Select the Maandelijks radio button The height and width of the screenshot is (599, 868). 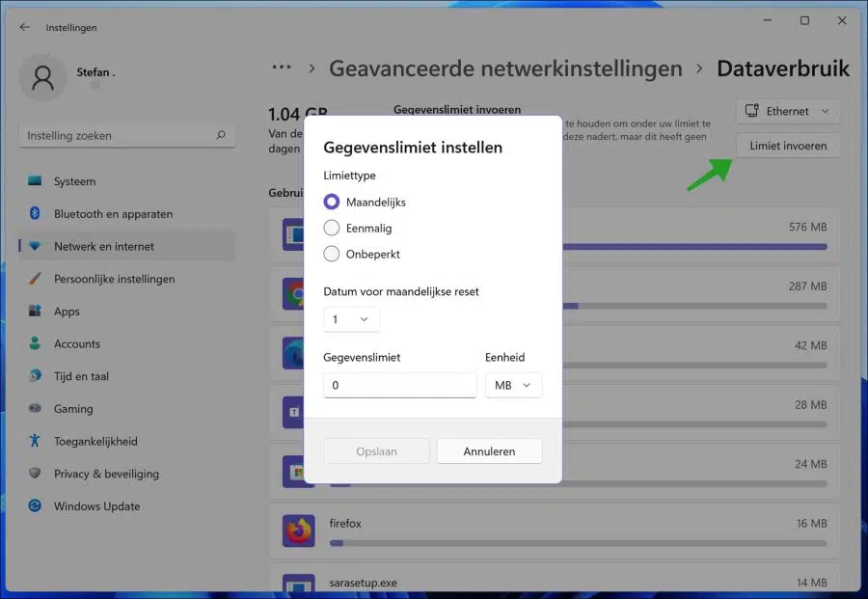point(332,202)
